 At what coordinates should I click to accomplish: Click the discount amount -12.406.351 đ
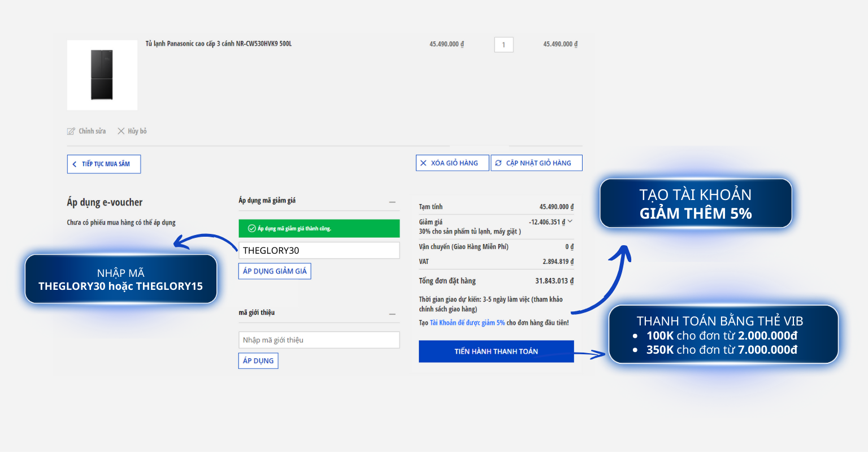(547, 222)
